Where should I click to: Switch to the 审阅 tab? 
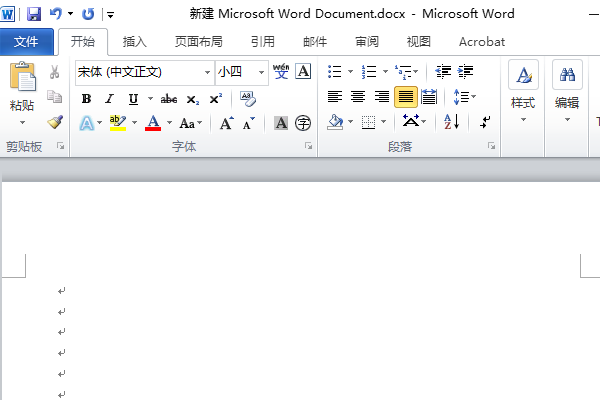(x=367, y=42)
